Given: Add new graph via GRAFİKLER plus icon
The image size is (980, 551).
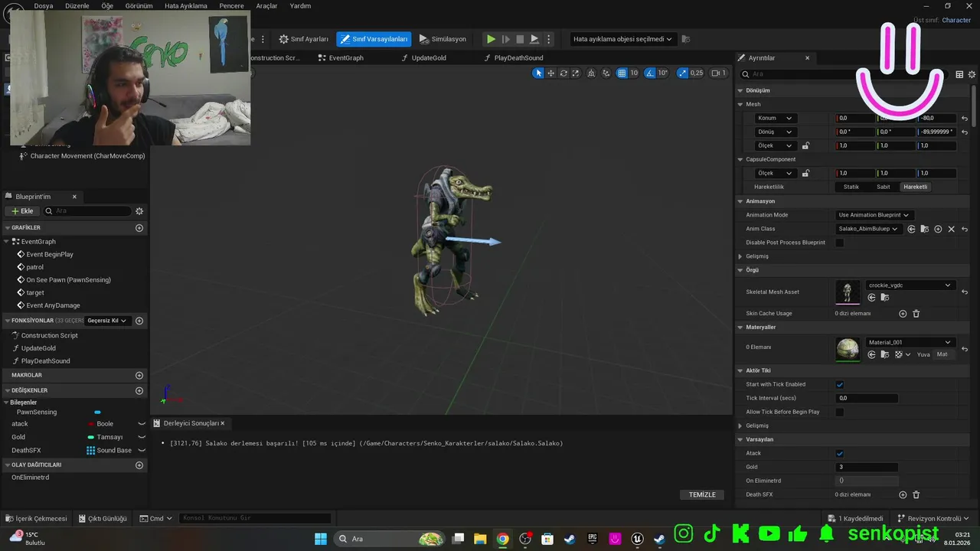Looking at the screenshot, I should tap(139, 228).
